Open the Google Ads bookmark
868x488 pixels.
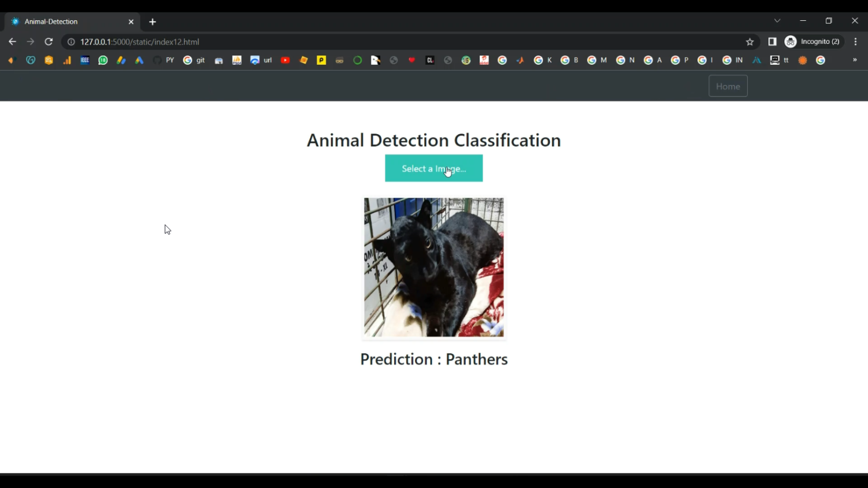point(139,60)
